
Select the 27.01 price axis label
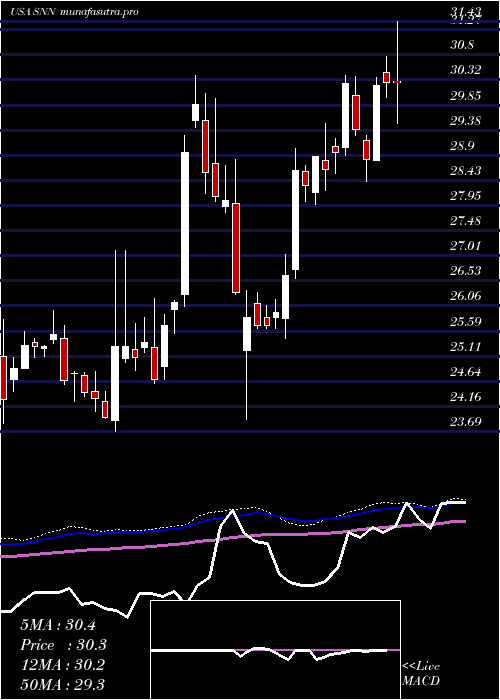pyautogui.click(x=466, y=246)
